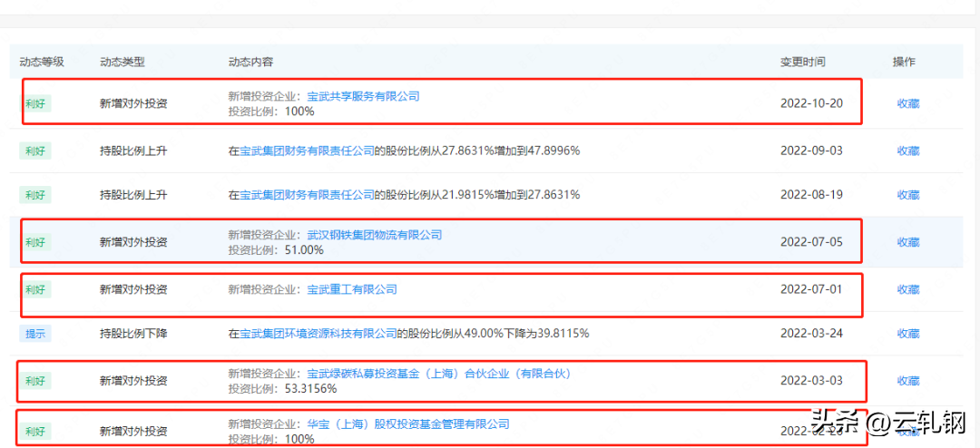The width and height of the screenshot is (980, 448).
Task: Open 宝武绿碳私募投资基金 partnership link
Action: [x=439, y=374]
